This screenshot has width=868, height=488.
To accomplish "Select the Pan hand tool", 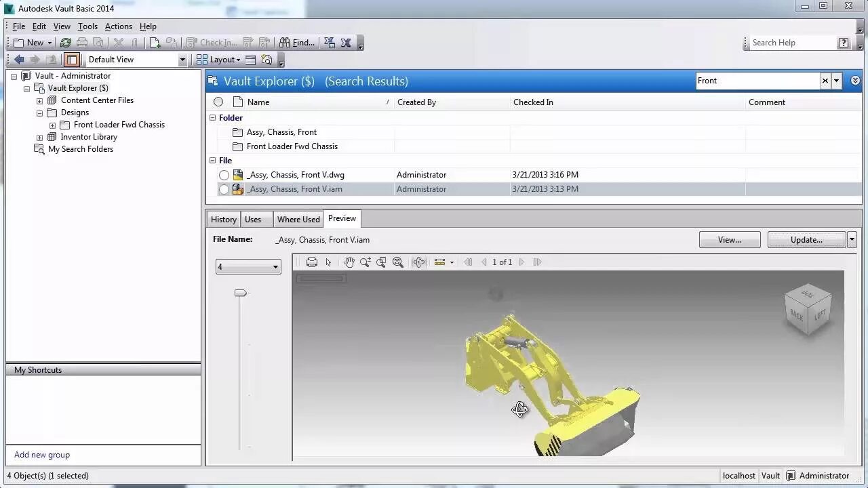I will (349, 262).
